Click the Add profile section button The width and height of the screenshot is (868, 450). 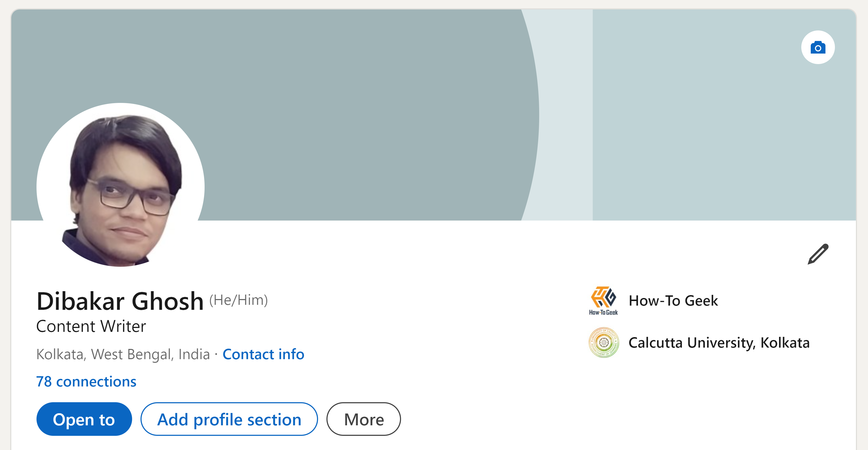pos(229,419)
